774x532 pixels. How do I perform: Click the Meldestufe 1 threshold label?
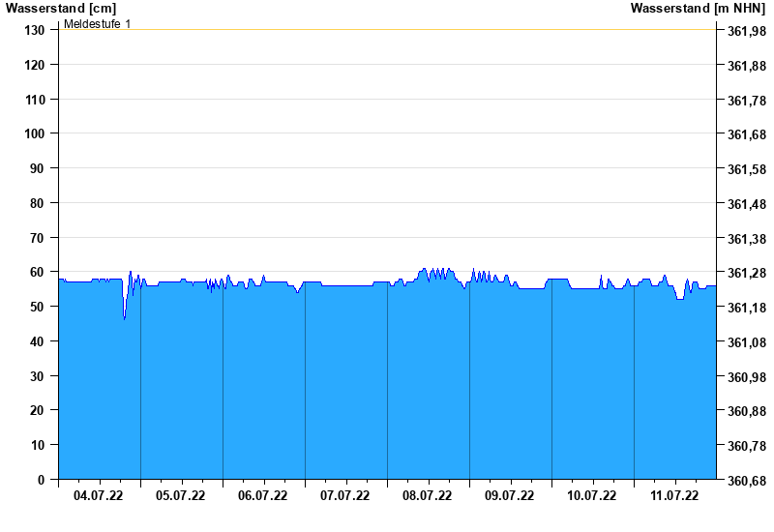point(98,23)
